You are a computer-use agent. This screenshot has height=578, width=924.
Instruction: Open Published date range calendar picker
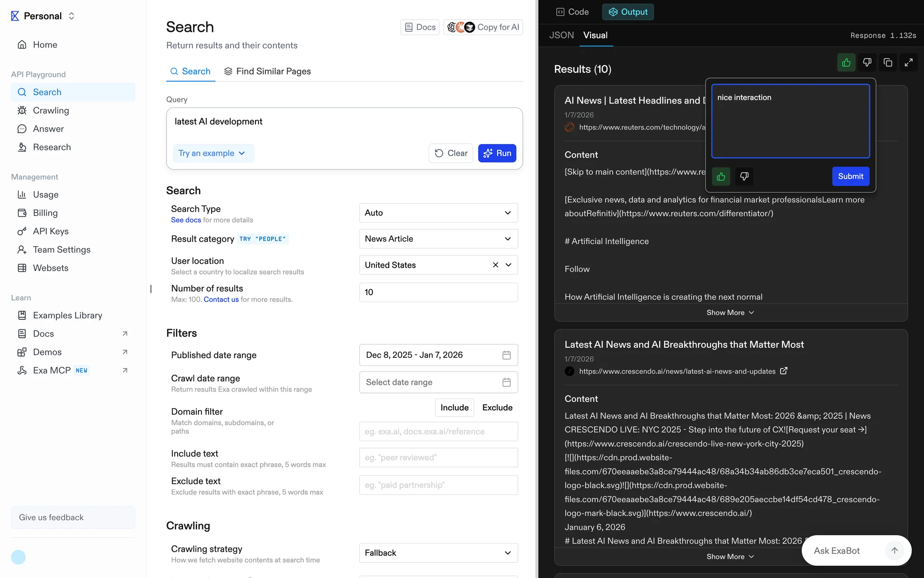(506, 355)
